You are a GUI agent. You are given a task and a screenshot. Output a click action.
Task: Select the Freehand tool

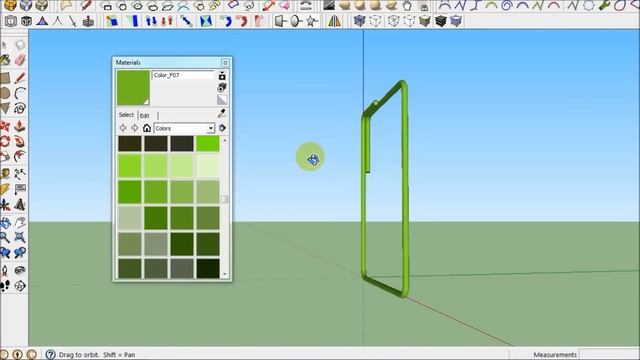pyautogui.click(x=20, y=109)
